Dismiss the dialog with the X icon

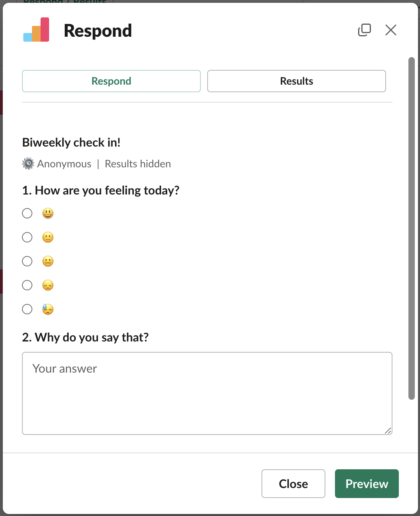click(391, 30)
